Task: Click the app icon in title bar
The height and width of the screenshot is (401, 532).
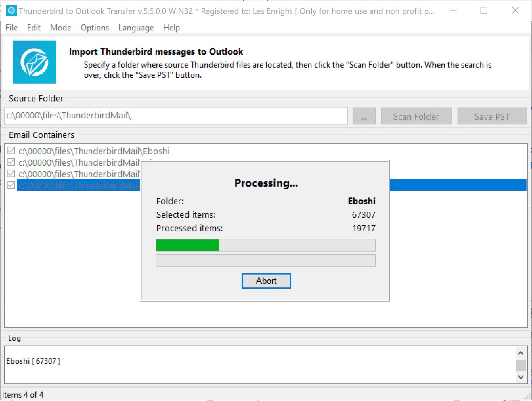Action: 11,10
